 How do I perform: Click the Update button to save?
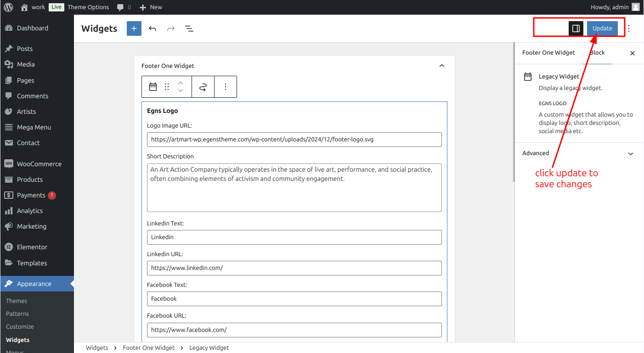(602, 28)
